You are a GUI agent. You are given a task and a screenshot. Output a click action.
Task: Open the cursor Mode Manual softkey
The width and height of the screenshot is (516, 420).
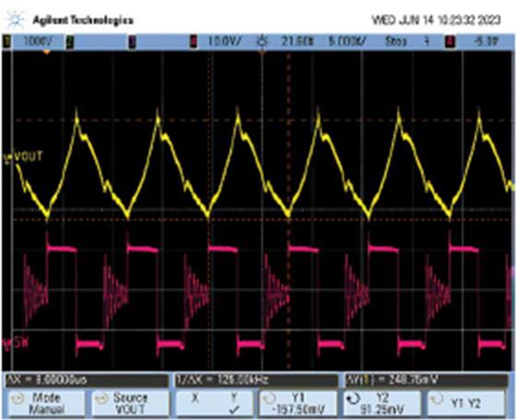(46, 402)
